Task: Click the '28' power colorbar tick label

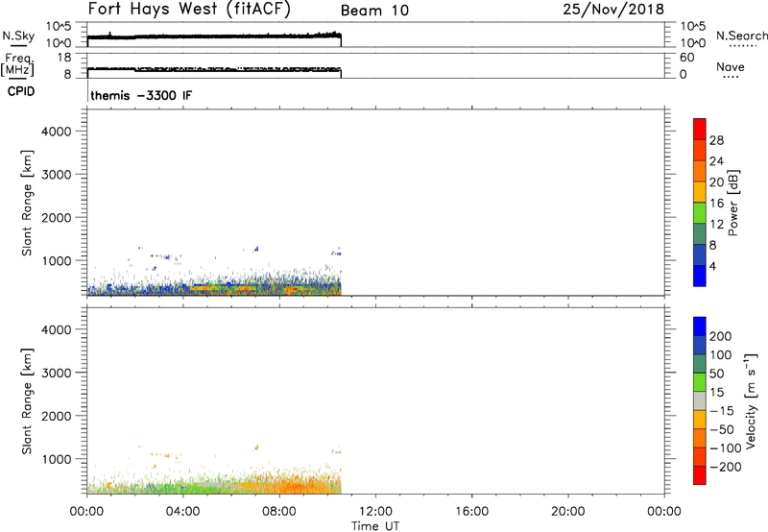Action: point(716,140)
